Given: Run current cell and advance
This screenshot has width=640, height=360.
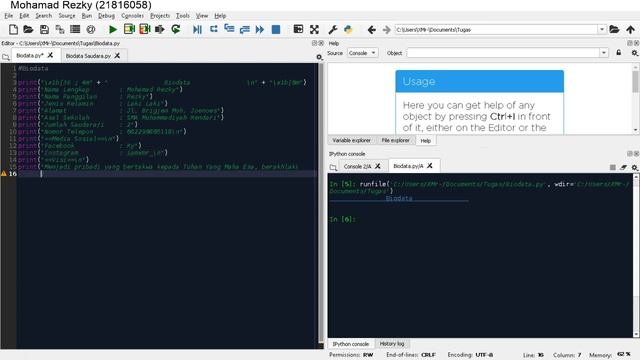Looking at the screenshot, I should pos(144,29).
